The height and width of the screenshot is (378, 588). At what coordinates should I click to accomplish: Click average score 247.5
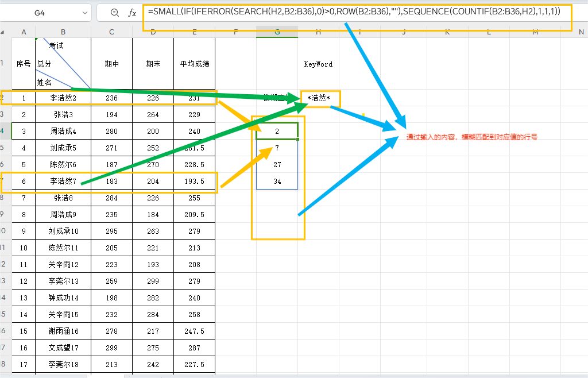pyautogui.click(x=194, y=331)
